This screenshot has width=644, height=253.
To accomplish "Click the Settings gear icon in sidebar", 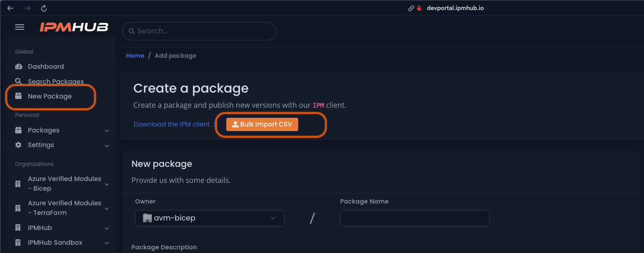I will tap(19, 145).
